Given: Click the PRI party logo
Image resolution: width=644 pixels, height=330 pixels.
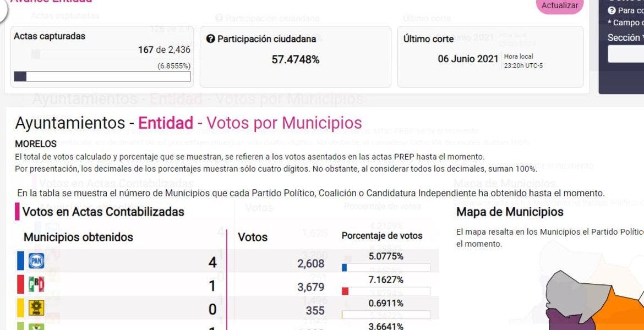Looking at the screenshot, I should pos(36,284).
